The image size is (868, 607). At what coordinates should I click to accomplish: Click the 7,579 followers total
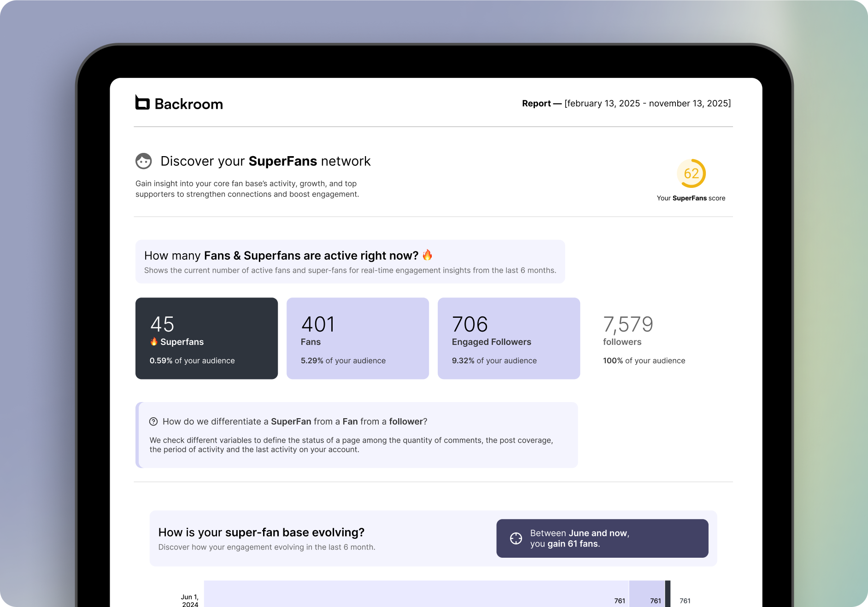pyautogui.click(x=628, y=325)
